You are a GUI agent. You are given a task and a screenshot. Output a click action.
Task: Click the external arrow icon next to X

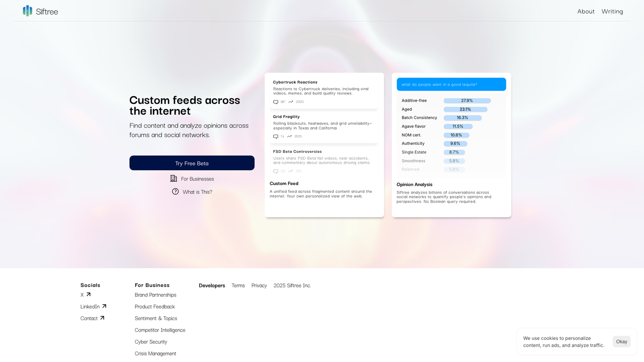point(89,294)
